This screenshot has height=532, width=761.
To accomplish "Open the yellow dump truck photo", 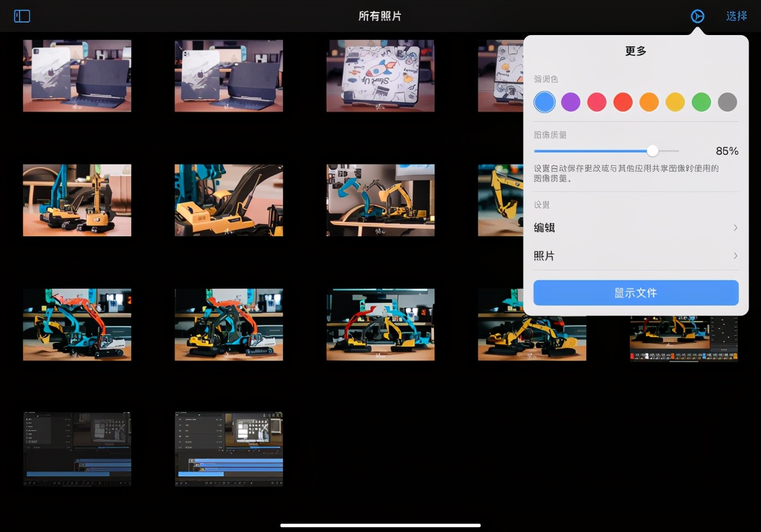I will (x=229, y=200).
